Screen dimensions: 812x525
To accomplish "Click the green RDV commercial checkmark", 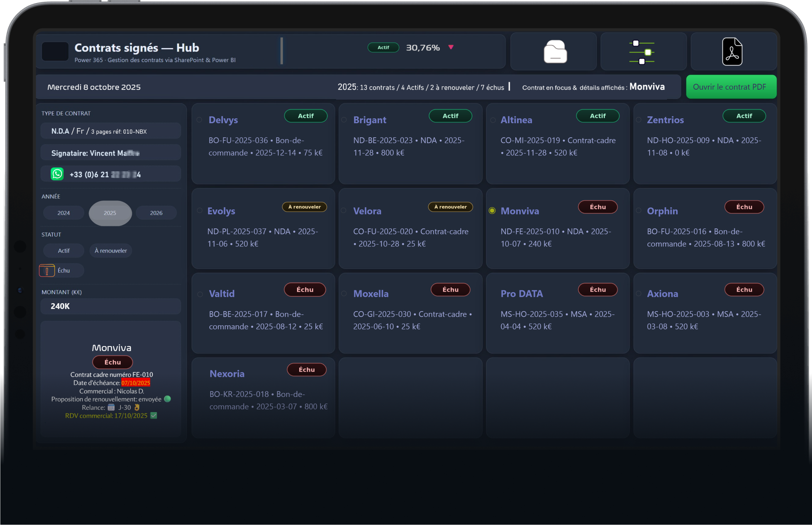I will [x=154, y=416].
